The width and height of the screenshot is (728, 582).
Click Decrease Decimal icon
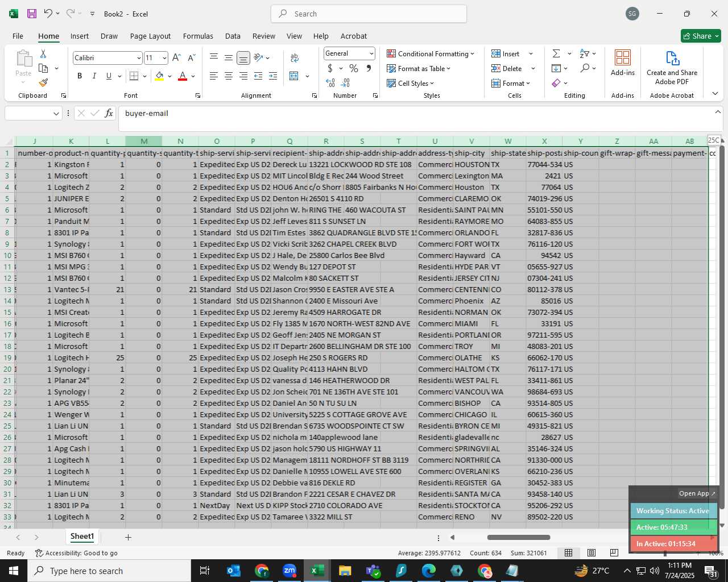(345, 82)
